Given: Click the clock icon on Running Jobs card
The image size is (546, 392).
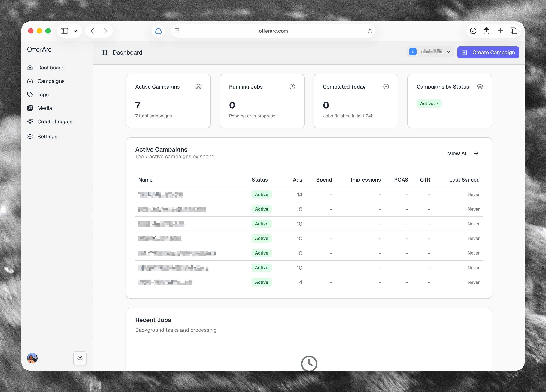Looking at the screenshot, I should pyautogui.click(x=292, y=86).
